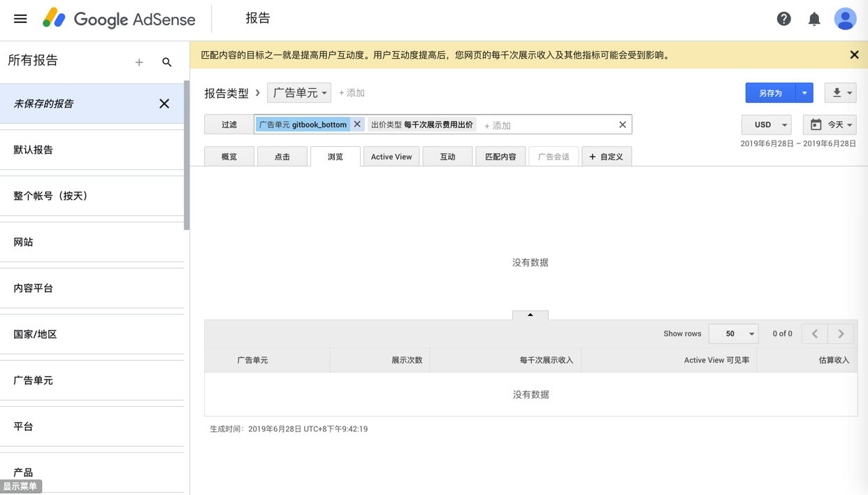Close the unsaved report entry
The height and width of the screenshot is (495, 868).
[x=164, y=103]
